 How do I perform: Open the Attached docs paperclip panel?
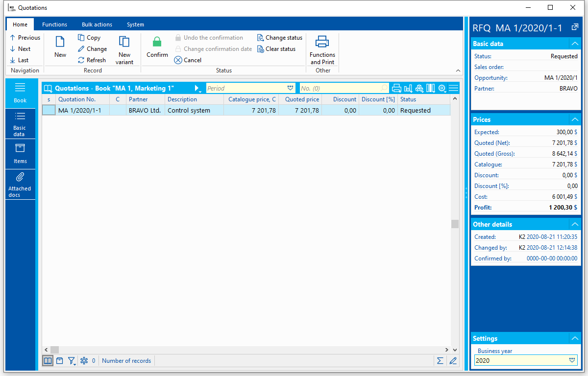coord(20,185)
